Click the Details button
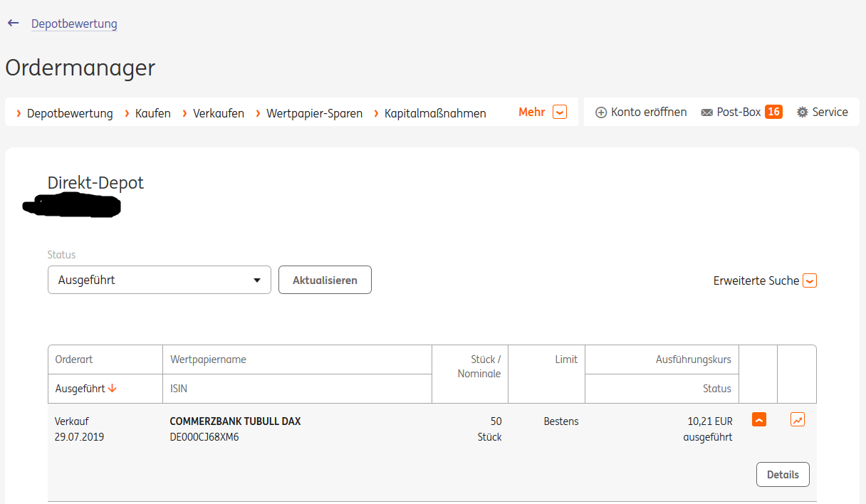This screenshot has width=866, height=504. pyautogui.click(x=783, y=475)
